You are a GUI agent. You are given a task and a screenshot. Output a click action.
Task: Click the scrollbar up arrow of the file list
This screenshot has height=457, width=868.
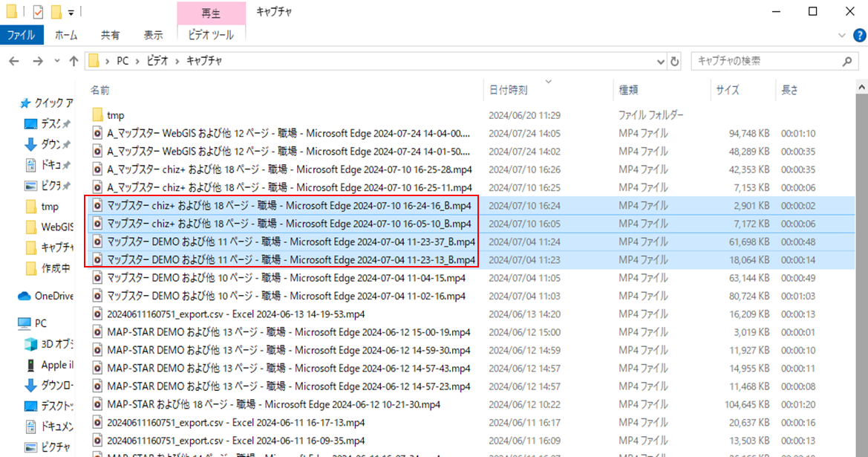tap(862, 88)
